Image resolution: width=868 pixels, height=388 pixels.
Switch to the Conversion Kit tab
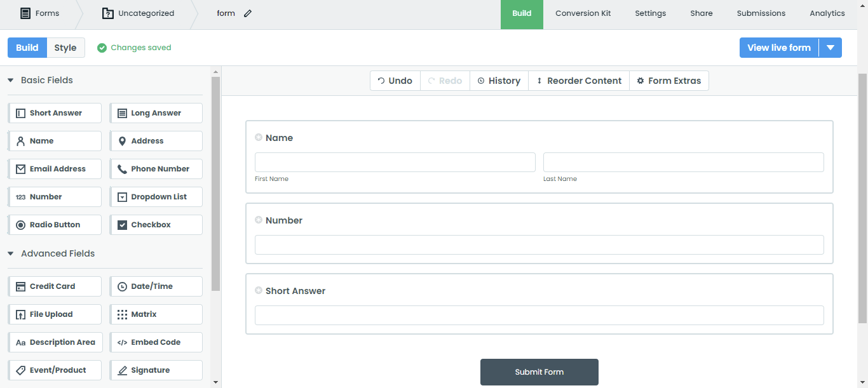583,13
